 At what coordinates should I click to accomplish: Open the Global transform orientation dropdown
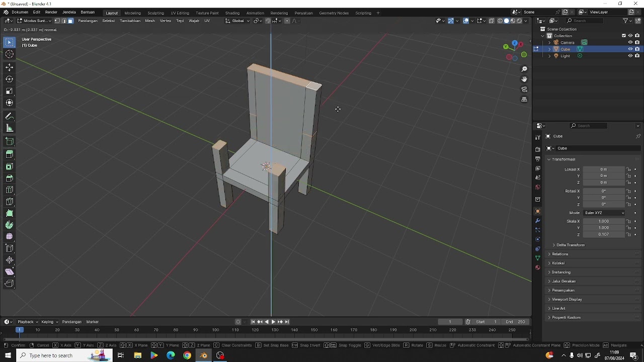(237, 21)
